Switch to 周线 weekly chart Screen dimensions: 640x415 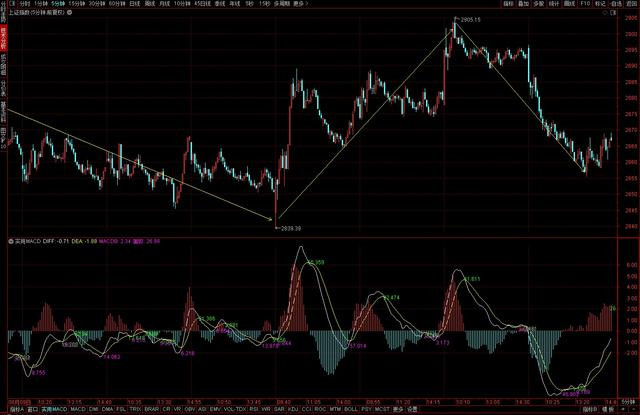click(x=150, y=4)
